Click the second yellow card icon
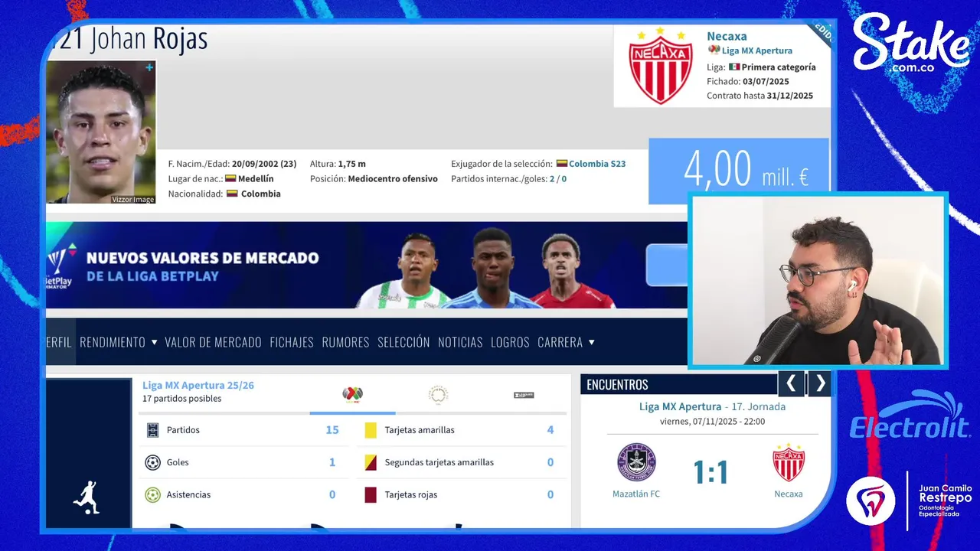980x551 pixels. pos(371,462)
